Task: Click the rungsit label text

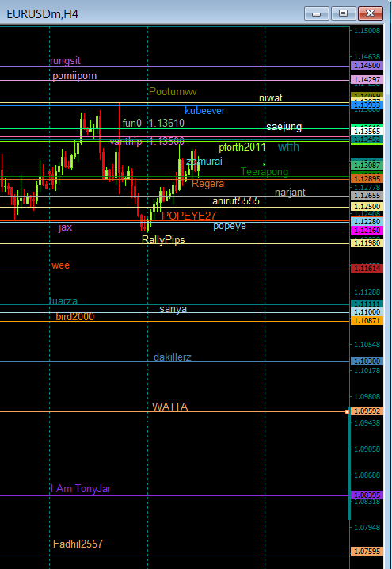Action: (65, 60)
